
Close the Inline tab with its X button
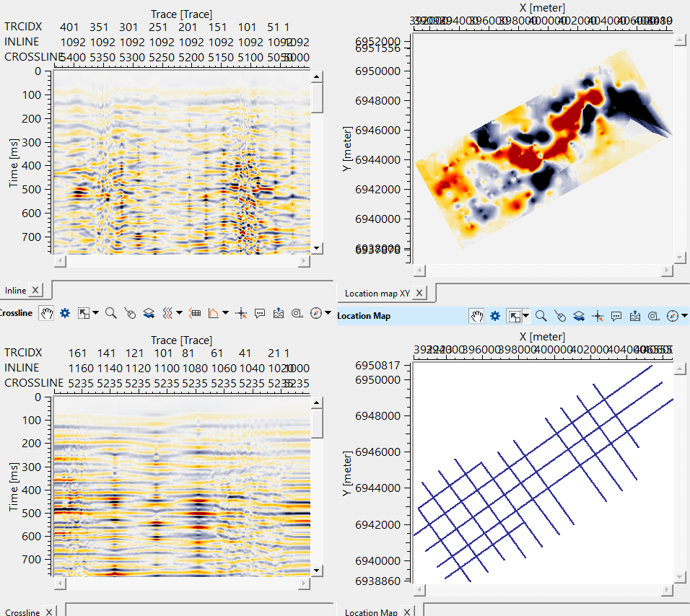pos(35,291)
